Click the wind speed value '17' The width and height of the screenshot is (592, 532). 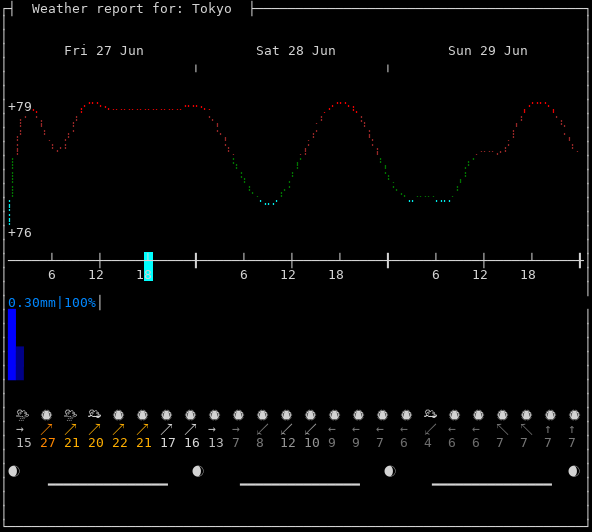(168, 443)
